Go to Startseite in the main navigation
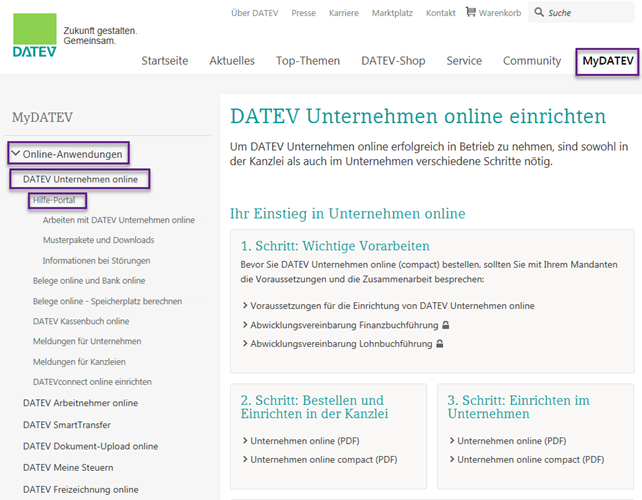The height and width of the screenshot is (500, 642). [165, 61]
